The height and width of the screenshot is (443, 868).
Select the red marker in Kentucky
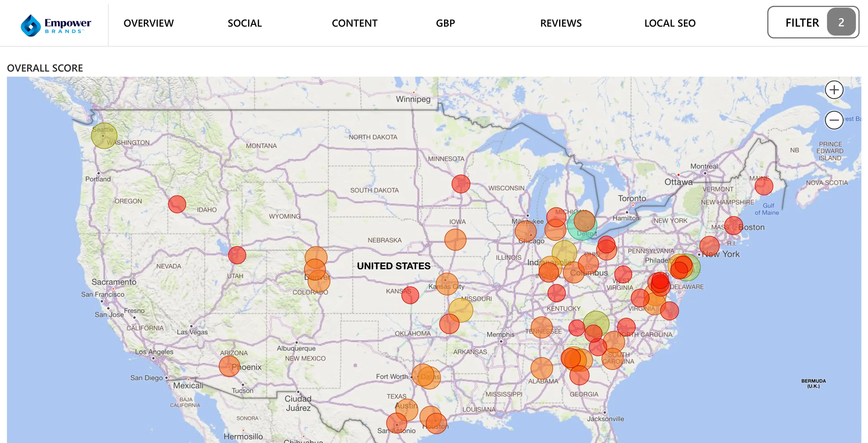click(557, 293)
